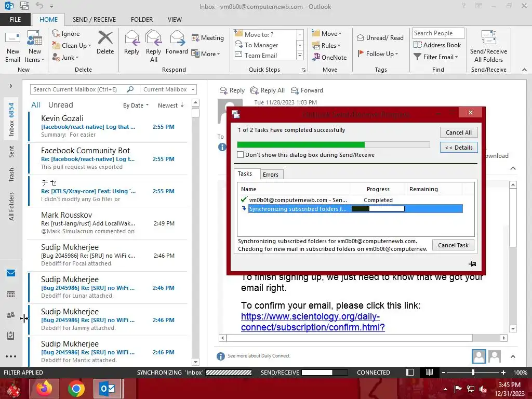The width and height of the screenshot is (532, 399).
Task: Switch to the VIEW tab
Action: [175, 19]
